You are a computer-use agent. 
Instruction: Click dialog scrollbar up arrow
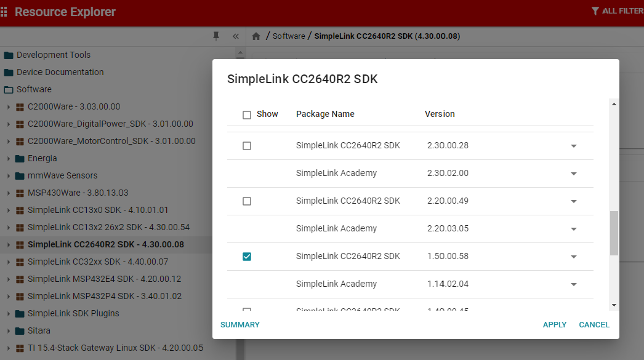614,104
